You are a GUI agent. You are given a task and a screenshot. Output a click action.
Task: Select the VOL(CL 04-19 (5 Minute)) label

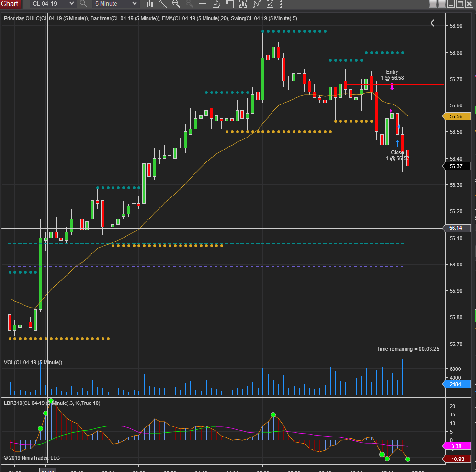33,362
